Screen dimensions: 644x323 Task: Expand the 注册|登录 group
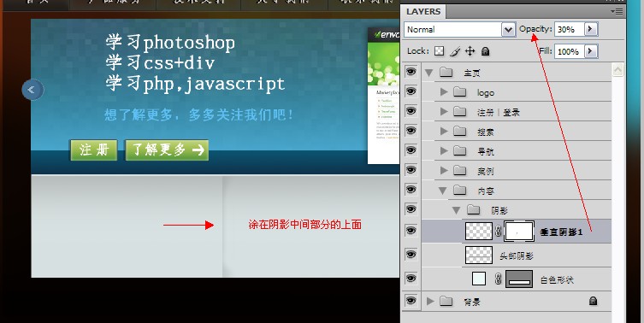tap(444, 112)
